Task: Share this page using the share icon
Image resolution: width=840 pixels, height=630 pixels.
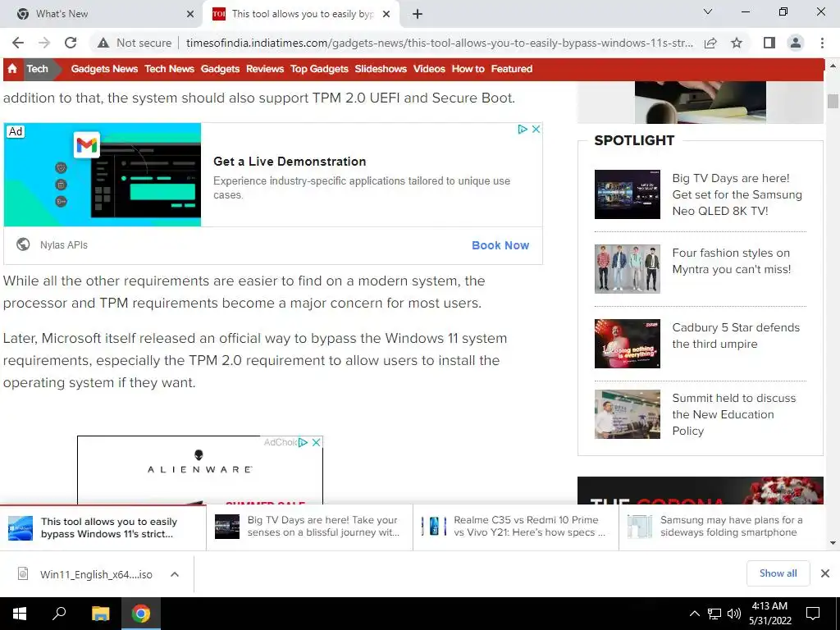Action: click(710, 43)
